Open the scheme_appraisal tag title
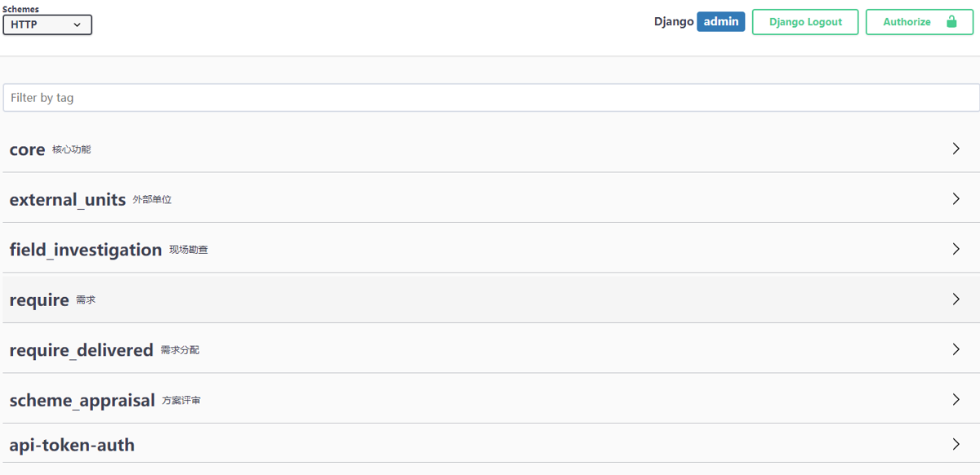Viewport: 980px width, 475px height. [x=82, y=401]
